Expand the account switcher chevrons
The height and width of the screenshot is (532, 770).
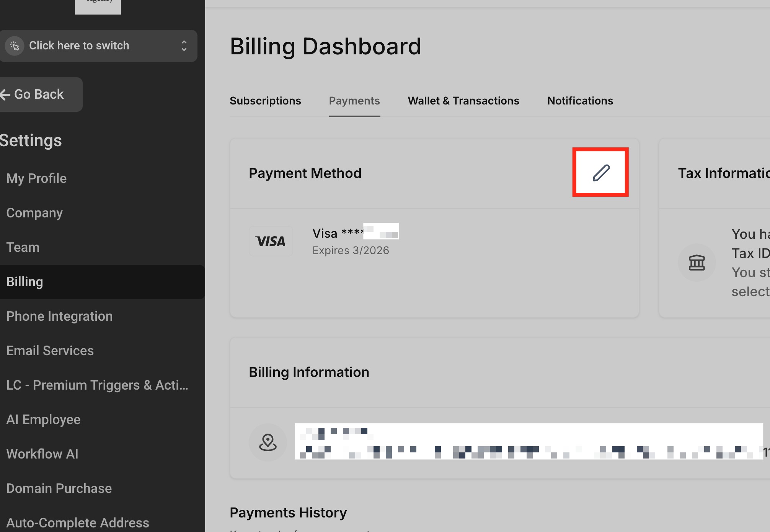184,46
